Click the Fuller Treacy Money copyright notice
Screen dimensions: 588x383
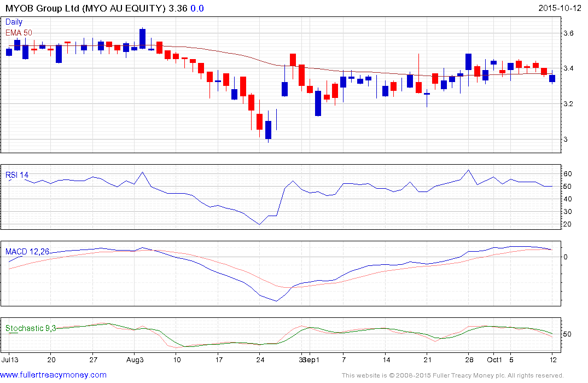pyautogui.click(x=452, y=375)
